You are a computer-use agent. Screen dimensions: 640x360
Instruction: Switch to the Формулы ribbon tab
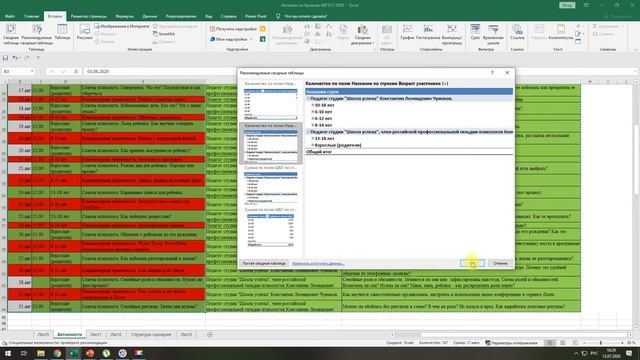(x=124, y=16)
